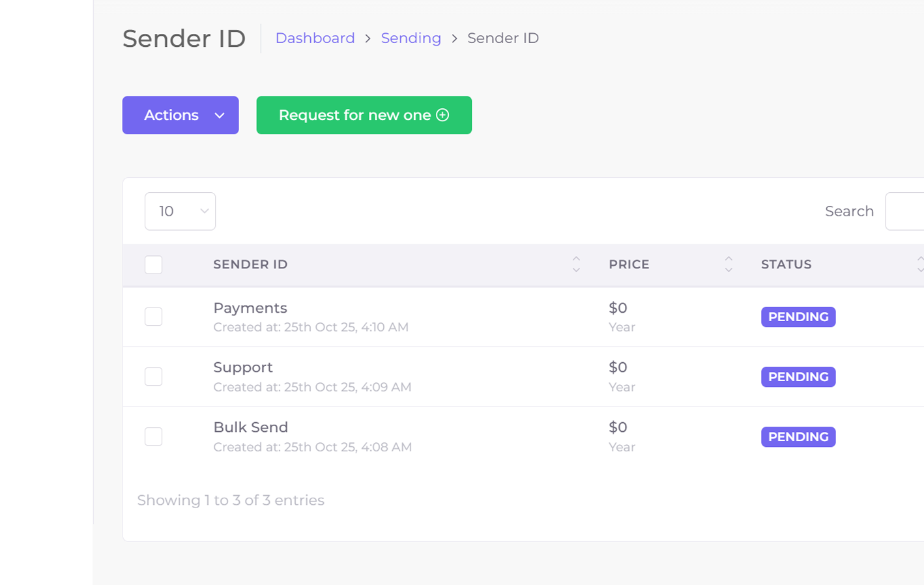Click breadcrumb chevron after Sending
924x585 pixels.
click(x=454, y=38)
